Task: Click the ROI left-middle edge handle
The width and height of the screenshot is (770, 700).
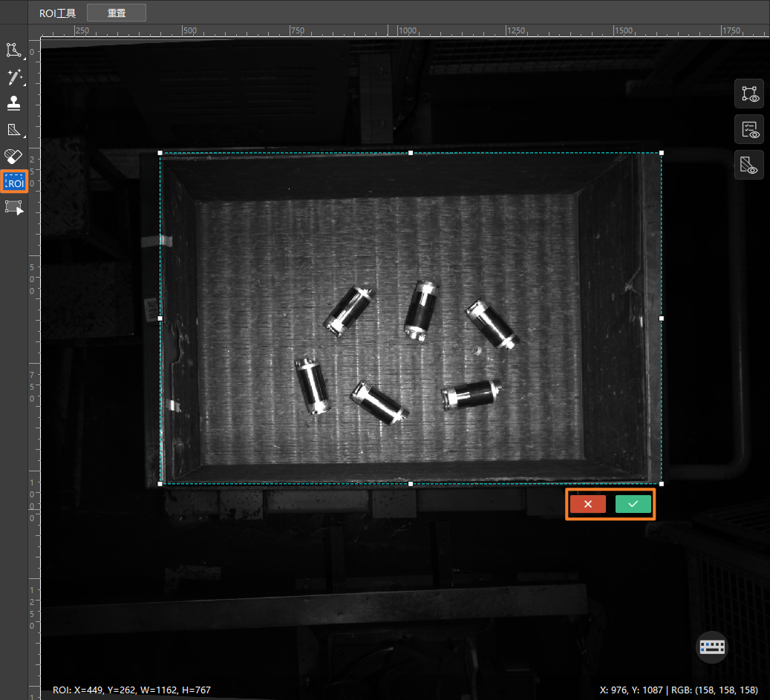Action: (x=160, y=318)
